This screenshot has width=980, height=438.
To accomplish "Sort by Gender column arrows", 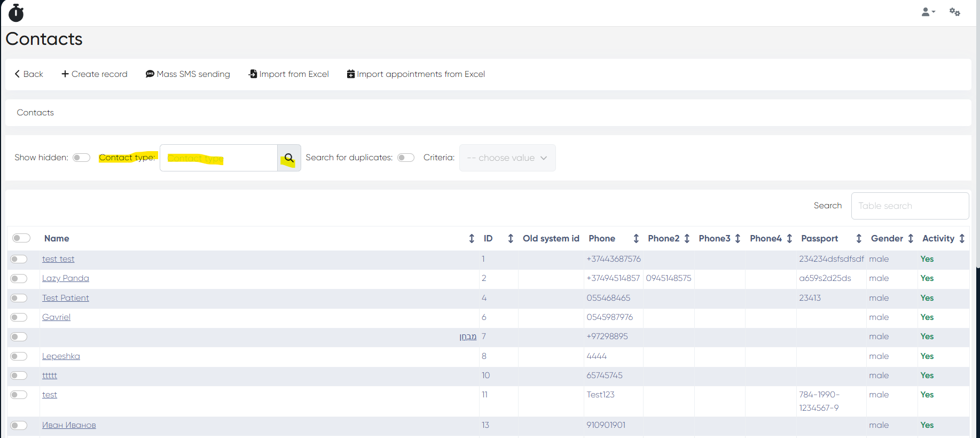I will pos(911,239).
